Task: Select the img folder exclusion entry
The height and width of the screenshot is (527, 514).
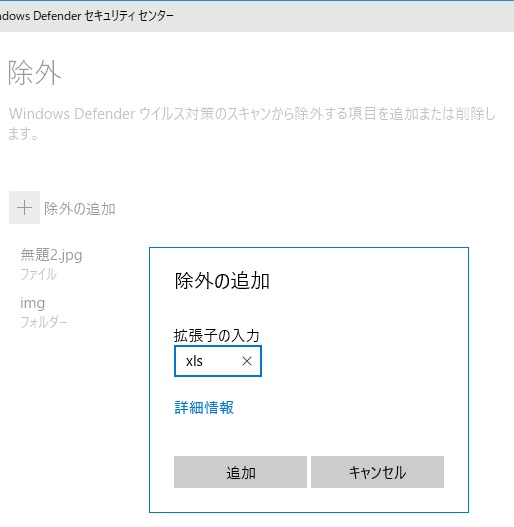Action: (x=44, y=313)
